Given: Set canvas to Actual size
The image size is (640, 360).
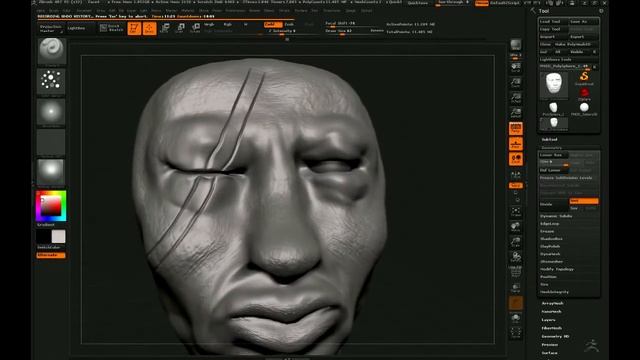Looking at the screenshot, I should click(516, 98).
